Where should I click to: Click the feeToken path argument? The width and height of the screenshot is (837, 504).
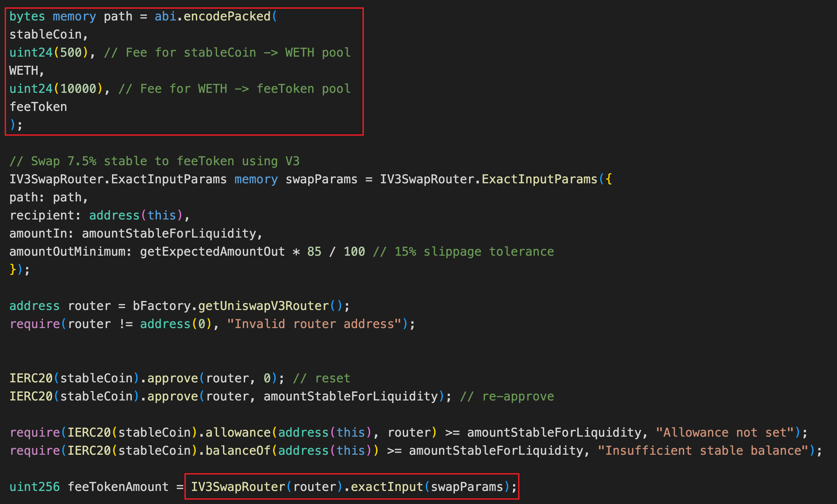tap(38, 107)
